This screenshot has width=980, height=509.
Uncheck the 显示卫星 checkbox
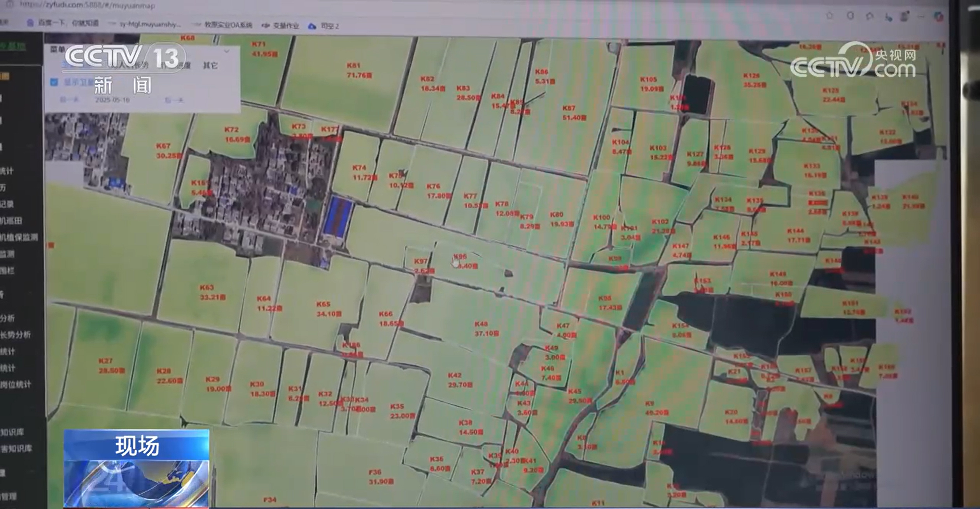coord(54,82)
